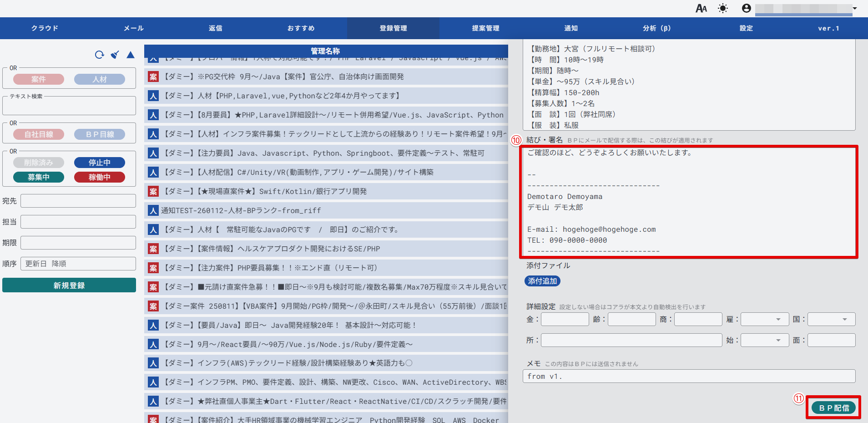Toggle the 案件 filter pill
This screenshot has height=423, width=868.
click(39, 79)
